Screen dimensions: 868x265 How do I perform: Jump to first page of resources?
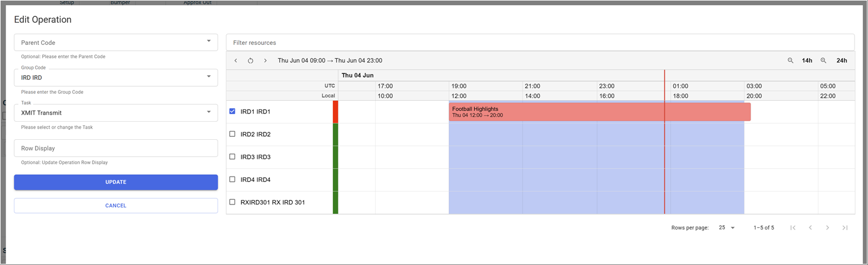793,228
